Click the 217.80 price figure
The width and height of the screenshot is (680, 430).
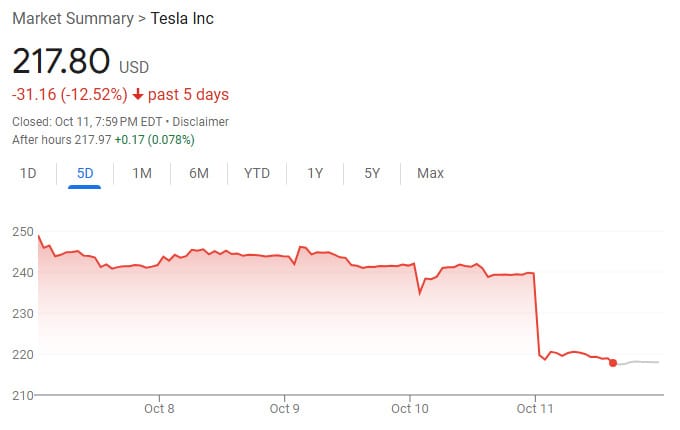[x=60, y=61]
